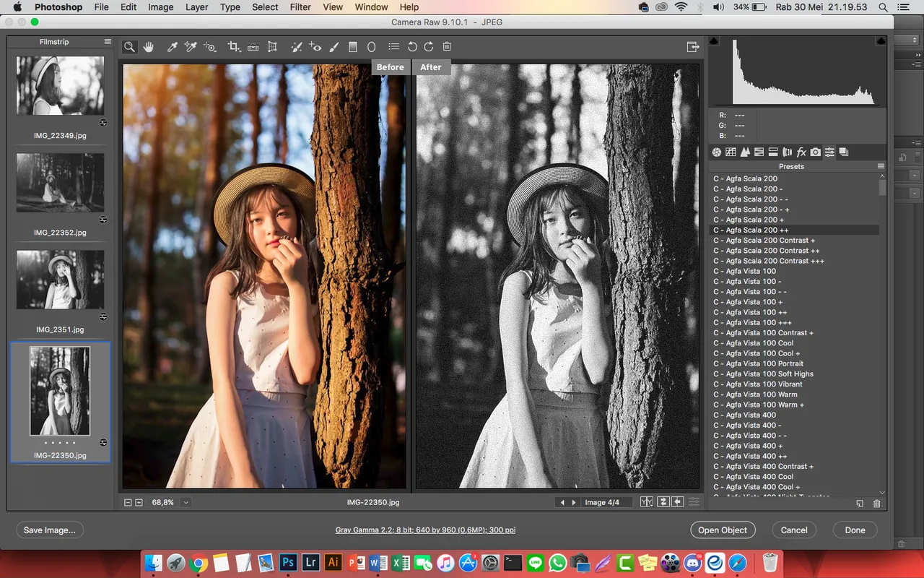Rotate the image counterclockwise
The height and width of the screenshot is (578, 924).
412,47
